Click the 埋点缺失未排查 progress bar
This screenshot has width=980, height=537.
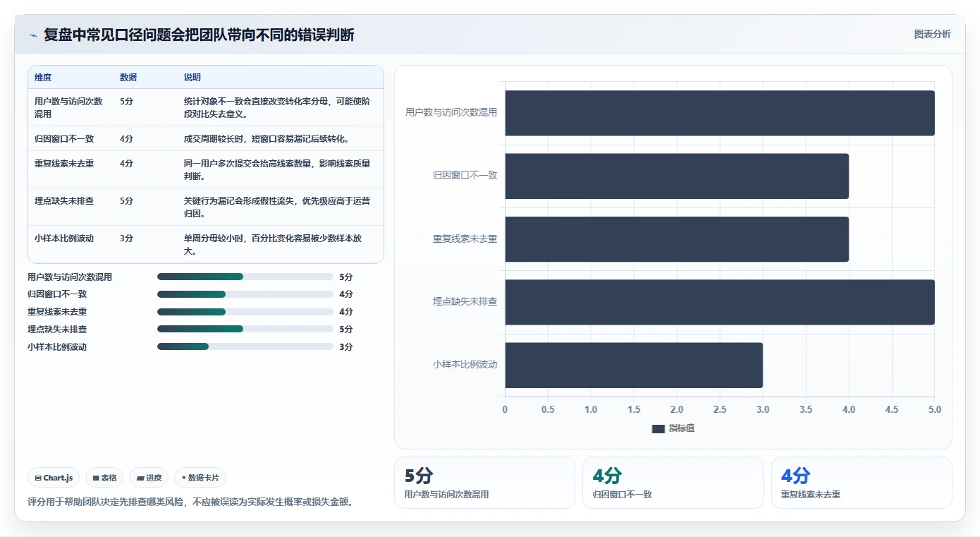[x=245, y=330]
